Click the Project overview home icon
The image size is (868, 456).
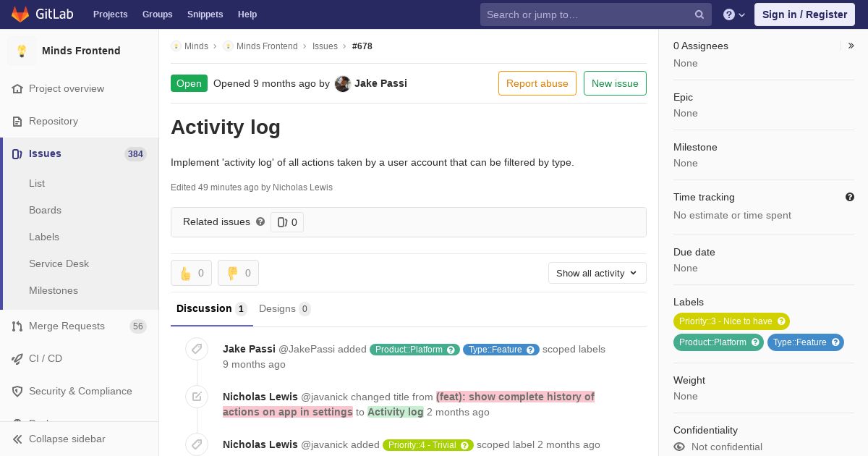coord(17,89)
